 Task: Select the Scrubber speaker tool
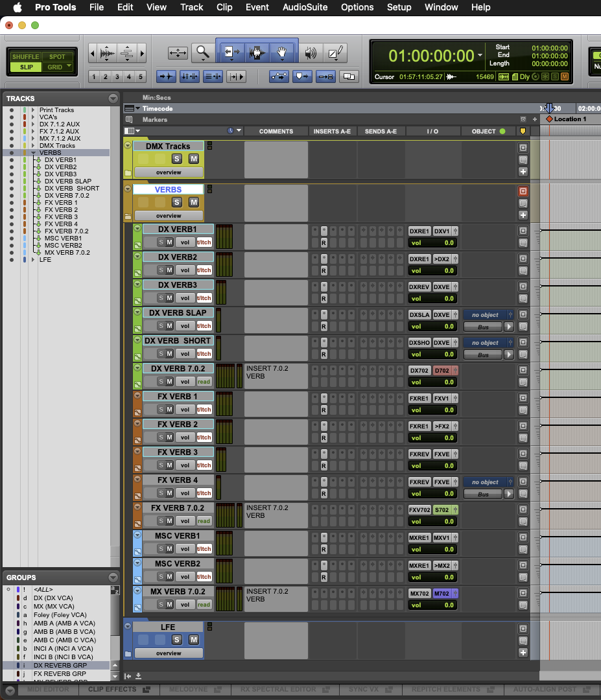click(310, 53)
